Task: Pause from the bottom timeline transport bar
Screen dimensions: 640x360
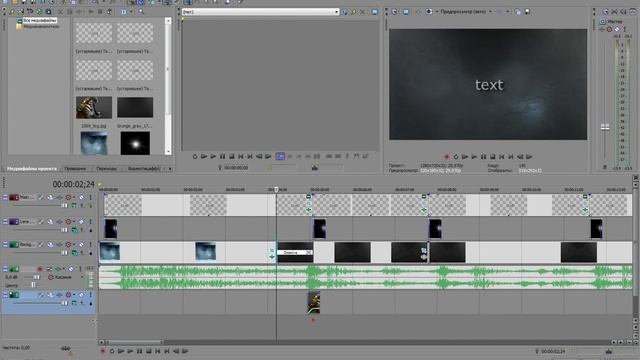Action: point(139,351)
